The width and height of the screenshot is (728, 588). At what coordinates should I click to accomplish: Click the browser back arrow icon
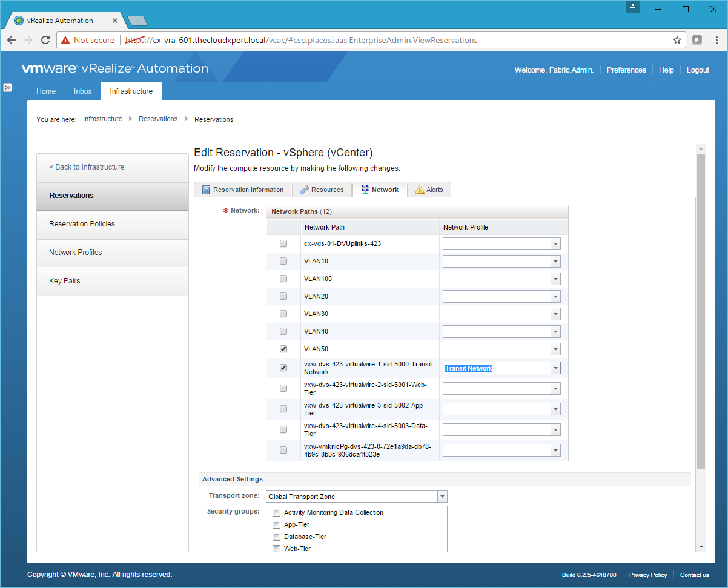pyautogui.click(x=12, y=40)
